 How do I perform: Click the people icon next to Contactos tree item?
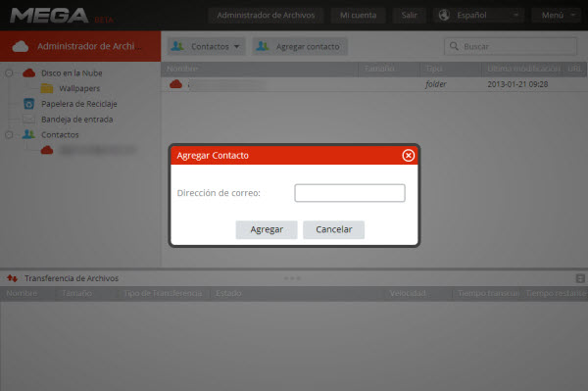coord(28,134)
